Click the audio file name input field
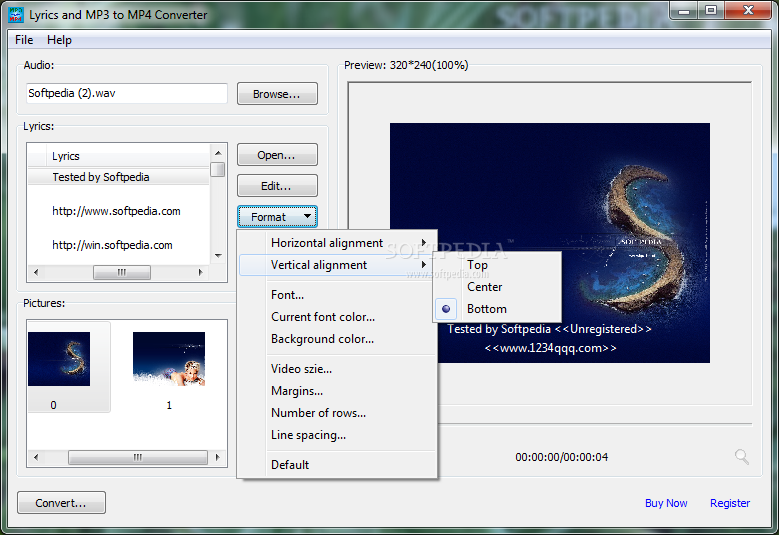 127,93
